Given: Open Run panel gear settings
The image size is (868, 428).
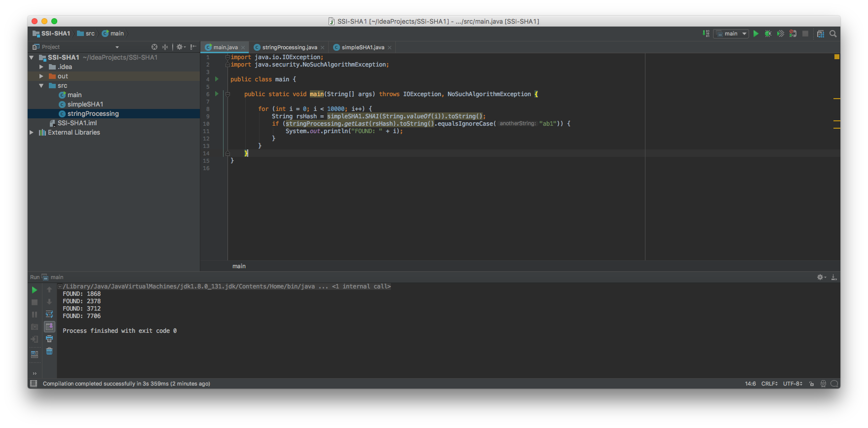Looking at the screenshot, I should (821, 278).
